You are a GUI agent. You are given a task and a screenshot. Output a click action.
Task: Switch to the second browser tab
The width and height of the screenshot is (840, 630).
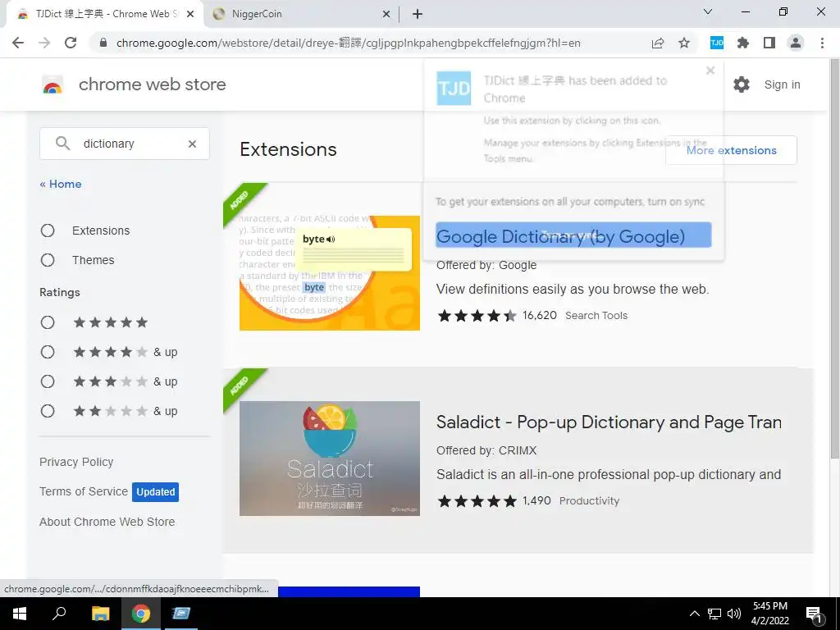point(300,14)
